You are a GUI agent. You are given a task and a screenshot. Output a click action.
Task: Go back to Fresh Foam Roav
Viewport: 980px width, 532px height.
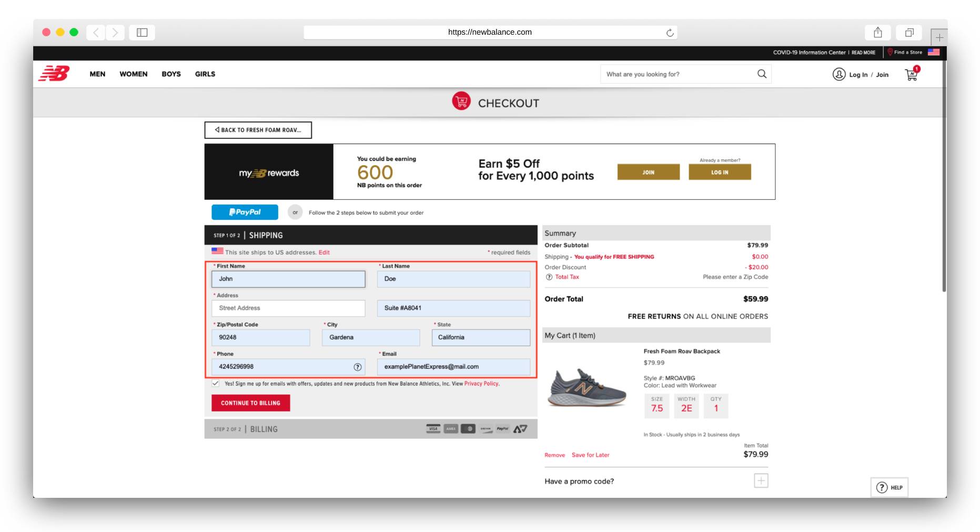(x=258, y=130)
